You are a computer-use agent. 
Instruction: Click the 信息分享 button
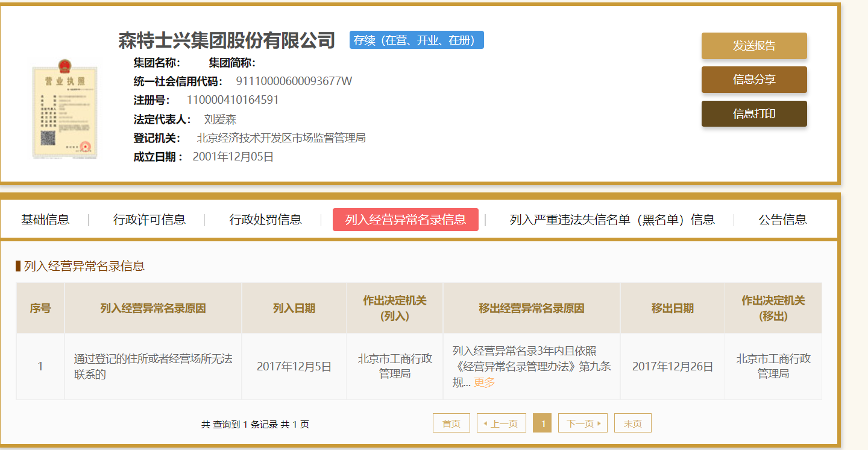[754, 80]
